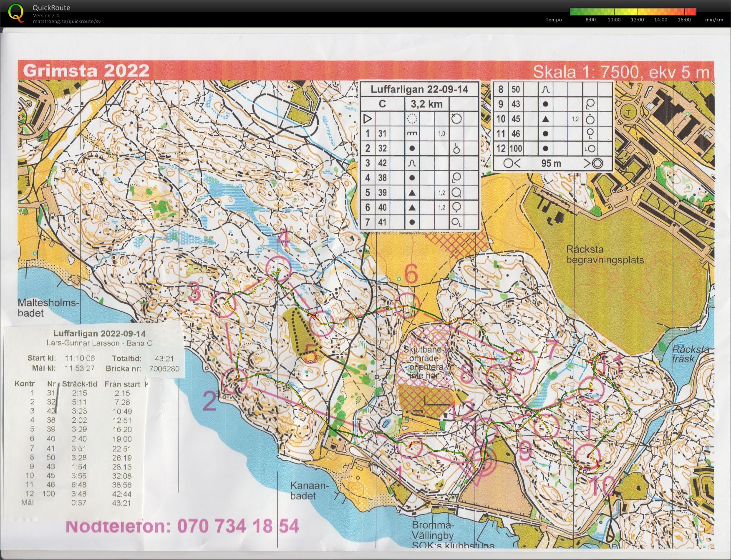Select the 'Tempo' label in the header
The width and height of the screenshot is (731, 560).
pyautogui.click(x=554, y=20)
